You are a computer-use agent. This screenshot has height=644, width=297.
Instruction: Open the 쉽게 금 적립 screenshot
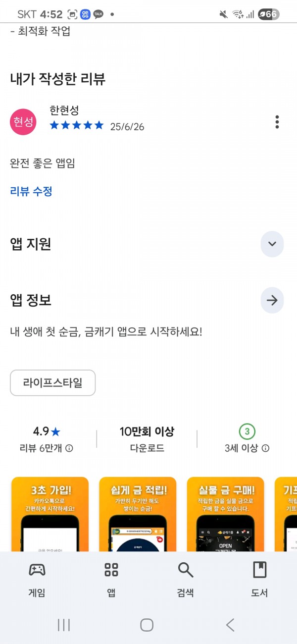tap(138, 514)
